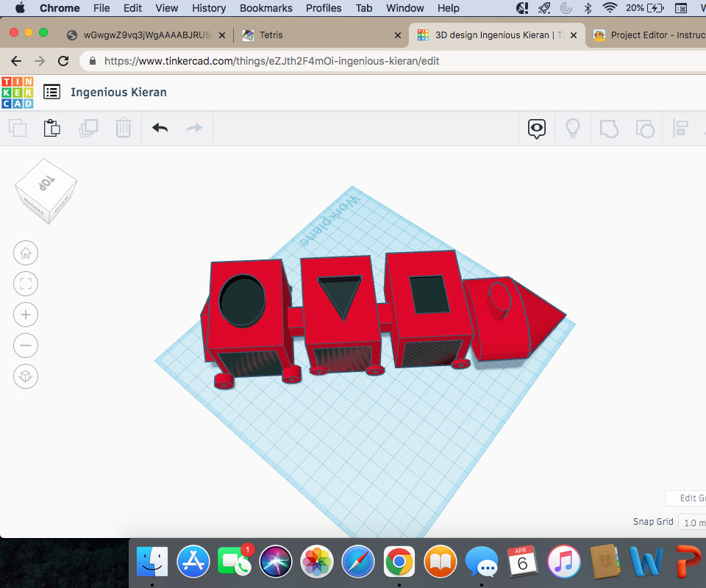The image size is (706, 588).
Task: Open the Edit menu
Action: [x=132, y=8]
